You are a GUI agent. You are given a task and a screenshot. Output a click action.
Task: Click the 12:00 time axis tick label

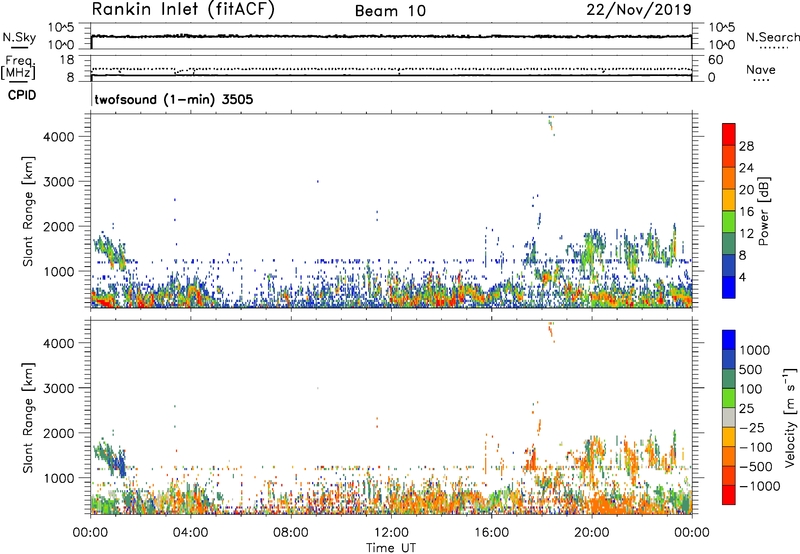(x=391, y=533)
